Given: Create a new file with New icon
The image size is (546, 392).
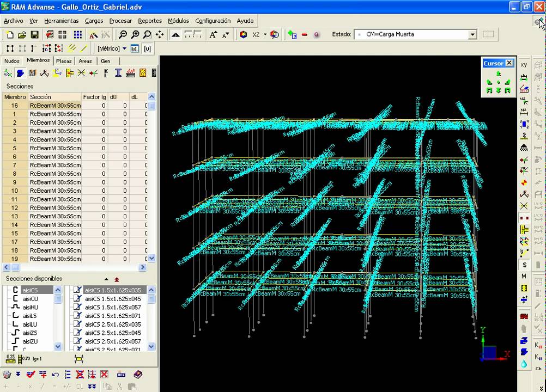Looking at the screenshot, I should [x=10, y=35].
